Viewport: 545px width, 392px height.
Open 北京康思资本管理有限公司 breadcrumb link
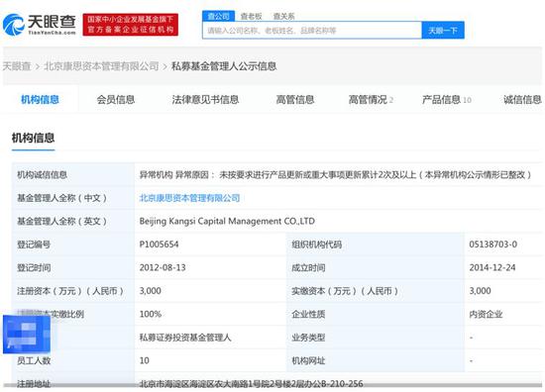[101, 66]
